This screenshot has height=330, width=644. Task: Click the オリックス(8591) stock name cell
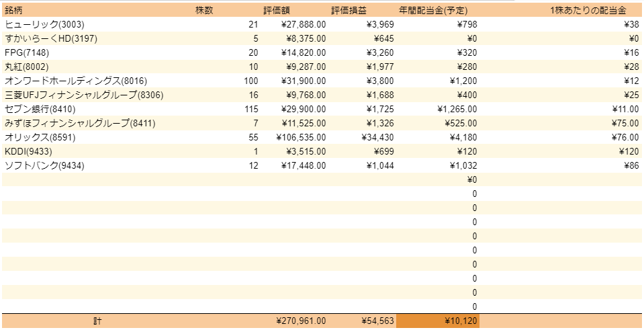[40, 137]
